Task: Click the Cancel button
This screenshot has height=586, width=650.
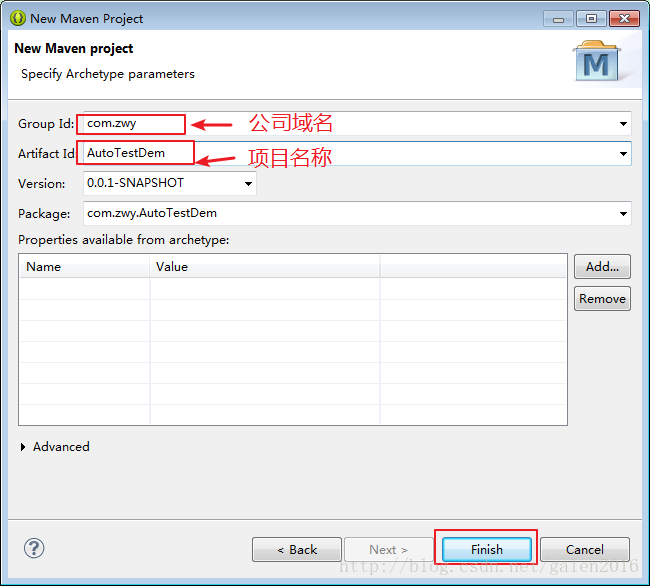Action: click(x=585, y=550)
